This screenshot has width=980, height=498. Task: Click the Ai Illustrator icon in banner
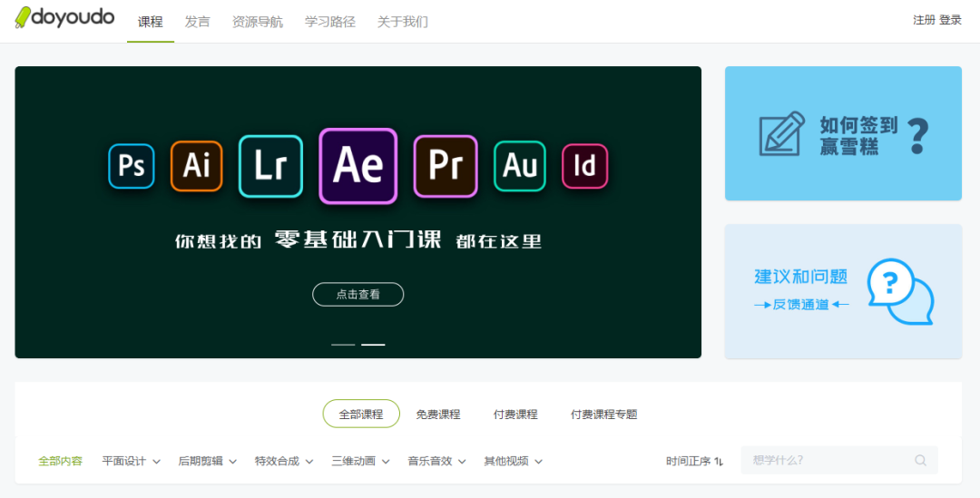click(x=196, y=166)
